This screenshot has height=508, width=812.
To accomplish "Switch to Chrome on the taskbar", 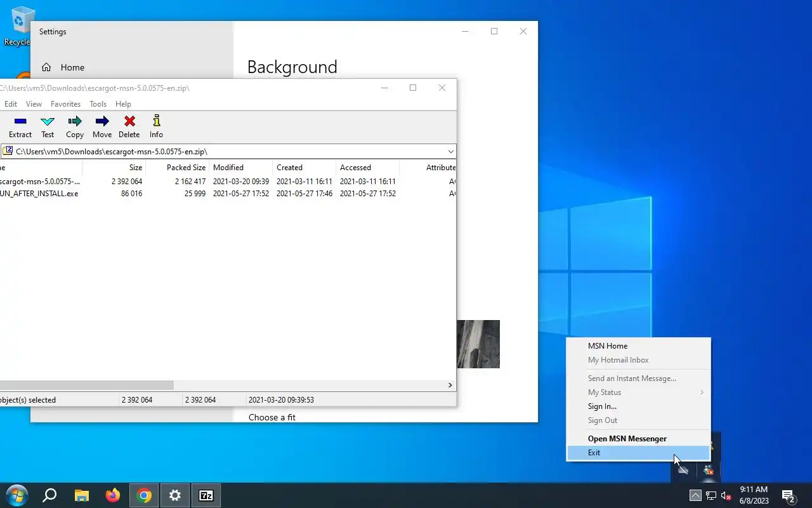I will 144,495.
